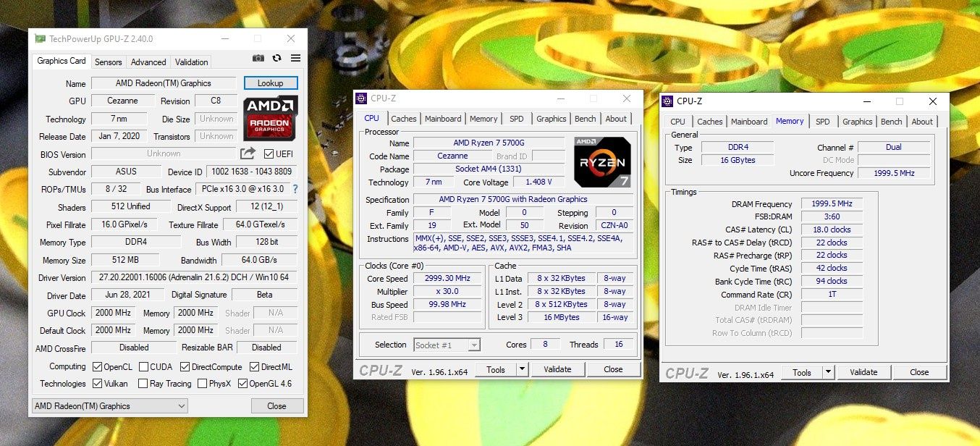
Task: Open SPD tab in CPU-Z CPU window
Action: point(517,119)
